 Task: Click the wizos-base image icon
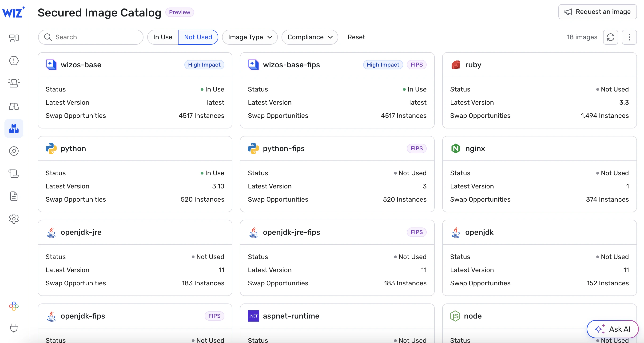coord(51,65)
